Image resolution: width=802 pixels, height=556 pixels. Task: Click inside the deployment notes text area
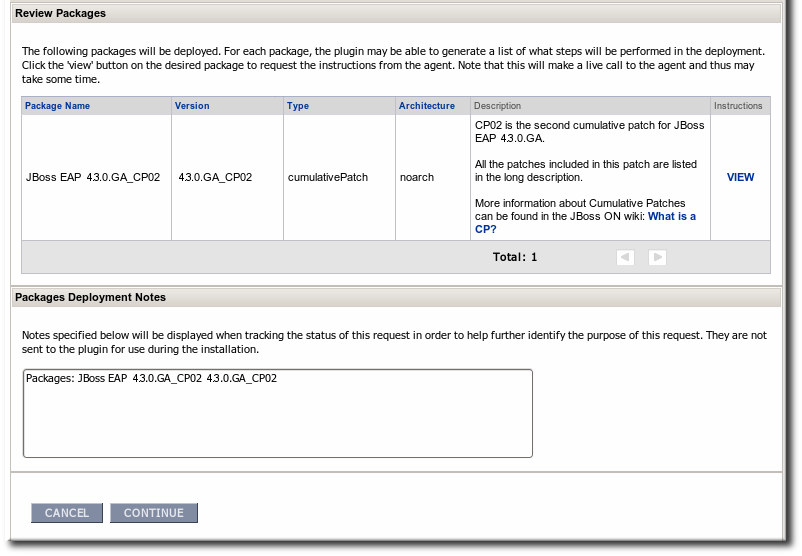[277, 420]
